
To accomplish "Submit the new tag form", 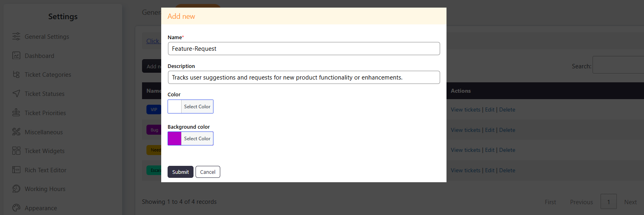I will (x=180, y=172).
